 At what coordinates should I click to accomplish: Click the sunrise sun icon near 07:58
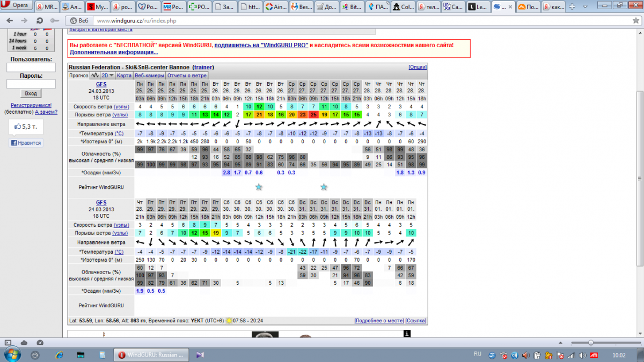point(230,321)
